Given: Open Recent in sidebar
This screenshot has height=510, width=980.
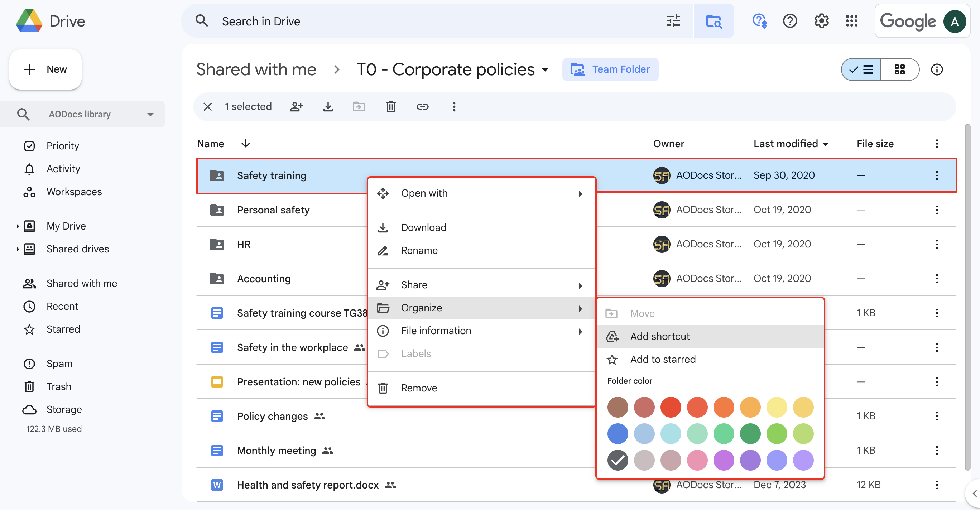Looking at the screenshot, I should click(62, 307).
